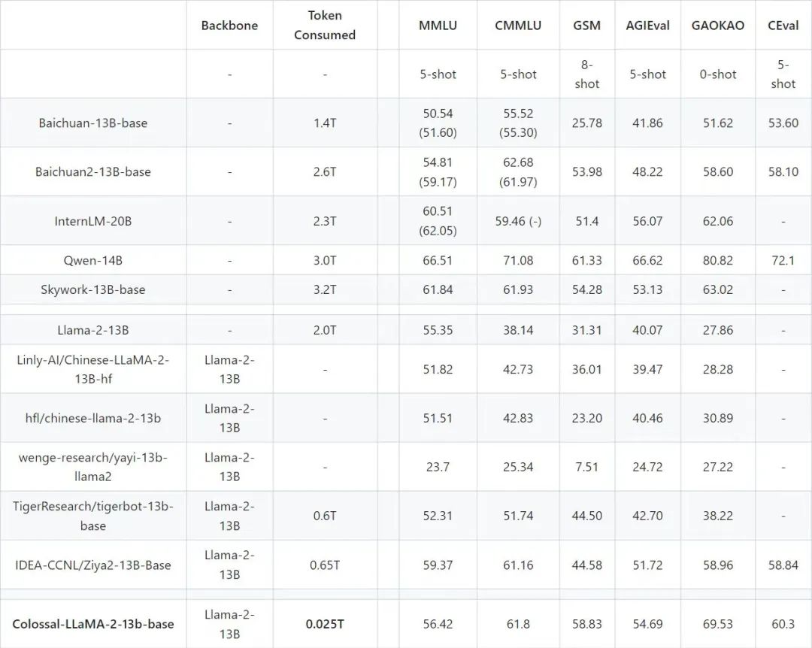This screenshot has height=648, width=812.
Task: Click the CEval column header
Action: [x=783, y=26]
